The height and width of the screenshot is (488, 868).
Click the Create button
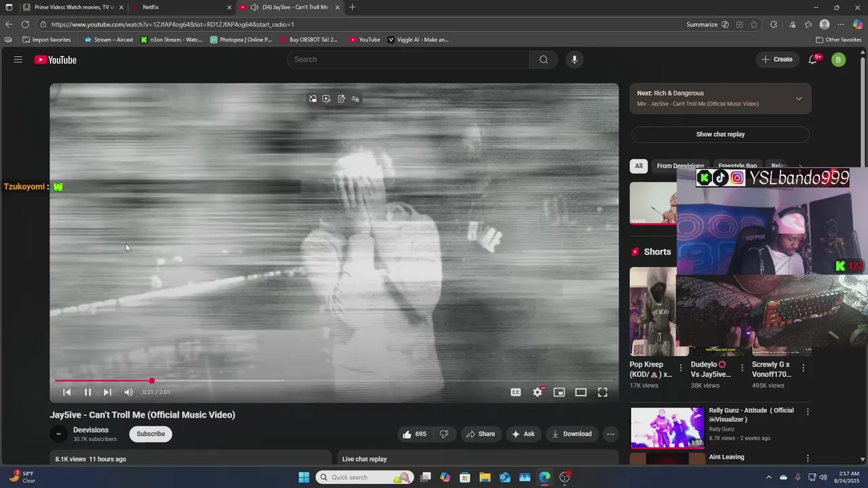776,60
